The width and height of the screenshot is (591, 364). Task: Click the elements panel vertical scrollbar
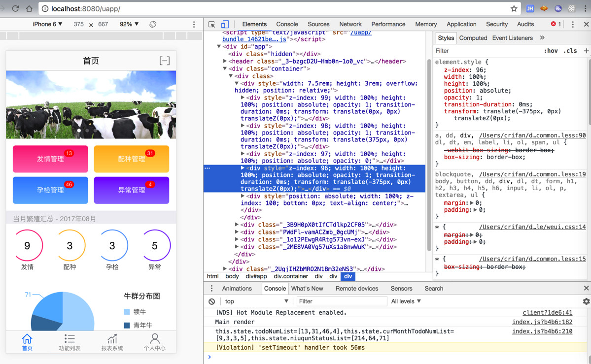[x=429, y=155]
